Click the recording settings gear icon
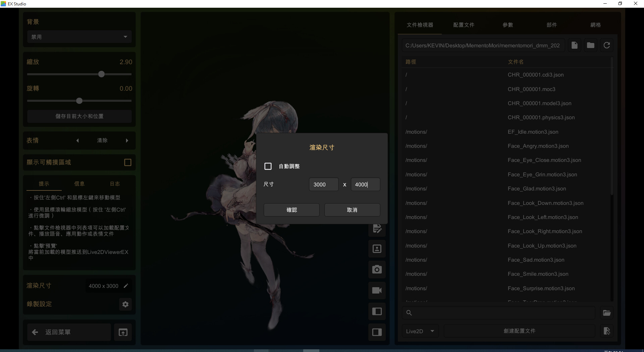The image size is (644, 352). [x=125, y=304]
